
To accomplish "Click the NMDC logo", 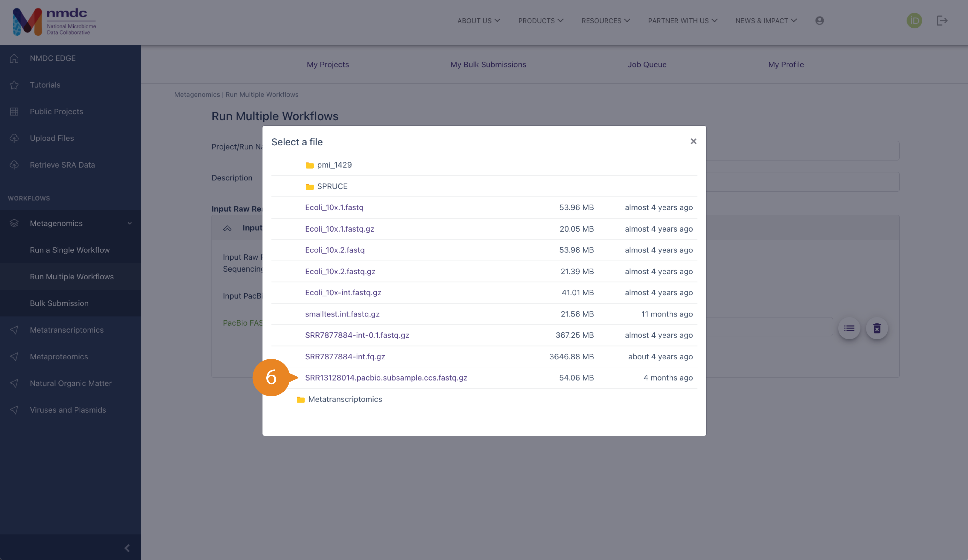I will tap(54, 21).
